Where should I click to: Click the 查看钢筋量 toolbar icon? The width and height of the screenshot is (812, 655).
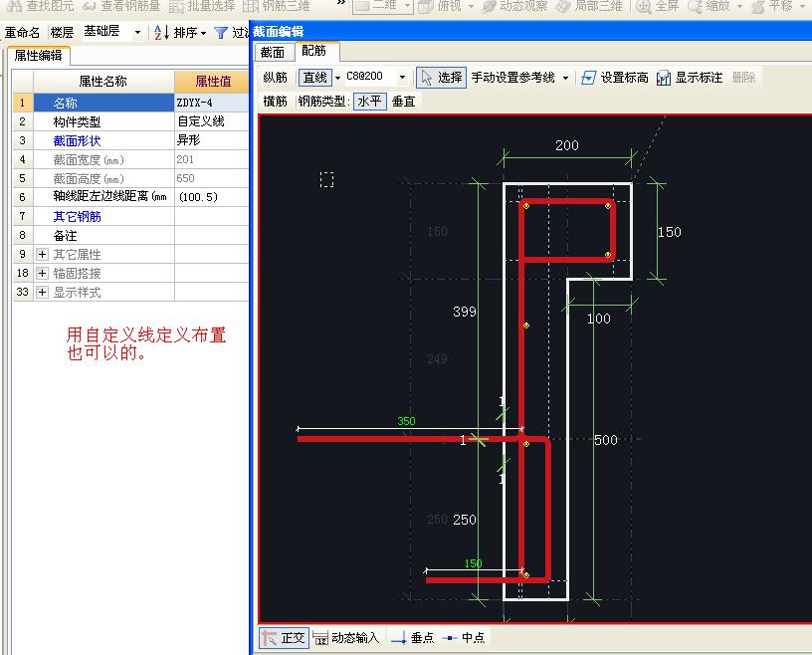click(x=90, y=6)
